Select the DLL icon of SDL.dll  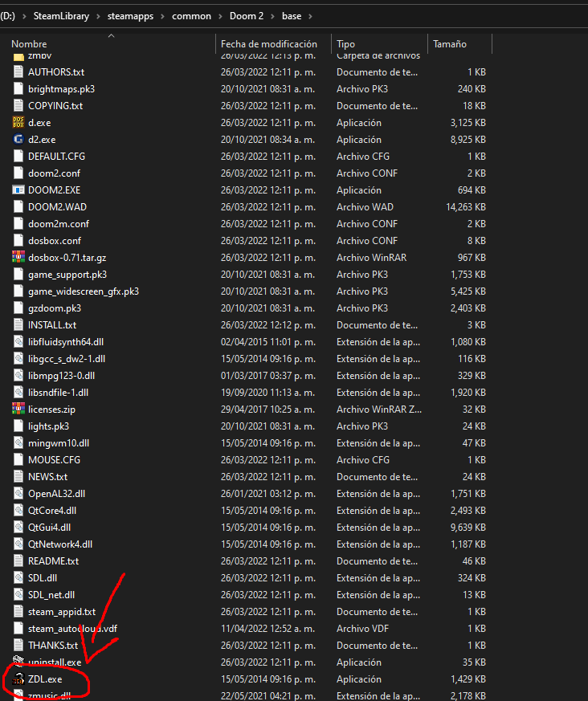click(18, 578)
